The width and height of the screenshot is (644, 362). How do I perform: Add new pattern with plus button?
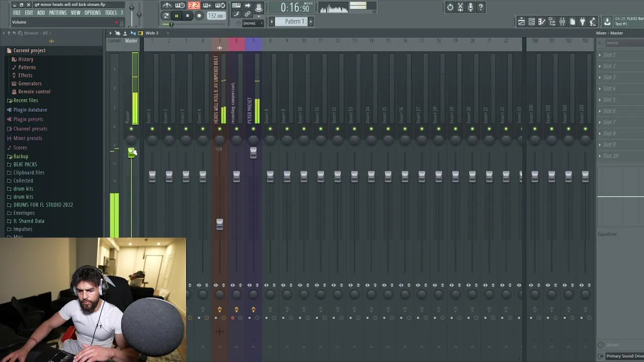tap(310, 22)
